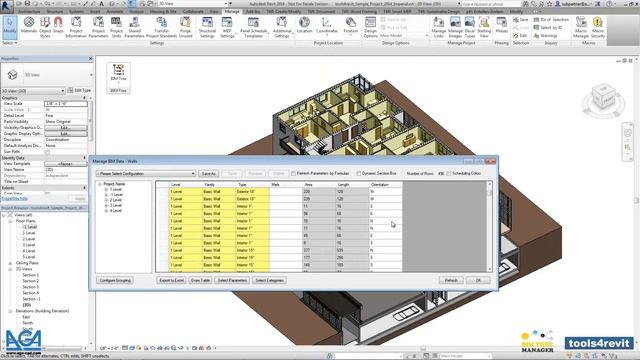The height and width of the screenshot is (360, 640).
Task: Click the Refresh button in the dialog
Action: coord(451,280)
